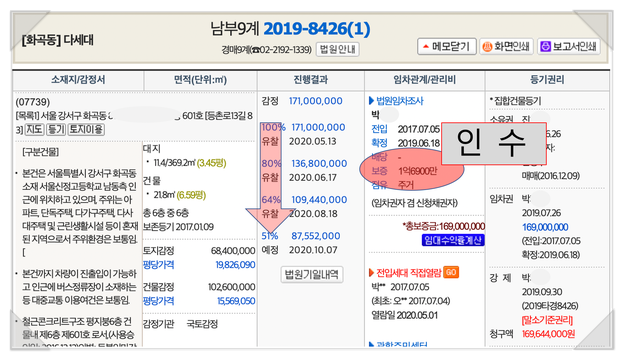
Task: Expand the 전입세대 직접열람 orange arrow
Action: pyautogui.click(x=371, y=273)
